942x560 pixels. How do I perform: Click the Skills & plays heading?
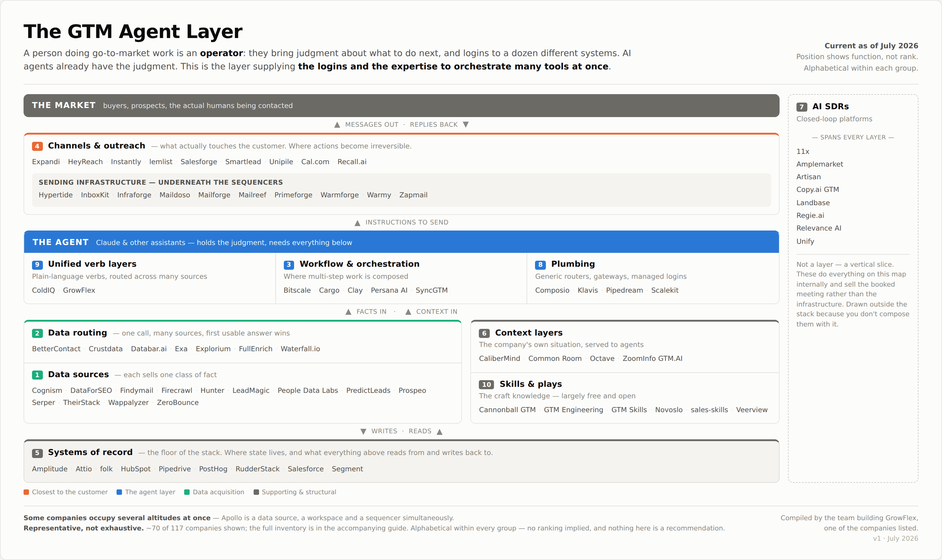[531, 384]
